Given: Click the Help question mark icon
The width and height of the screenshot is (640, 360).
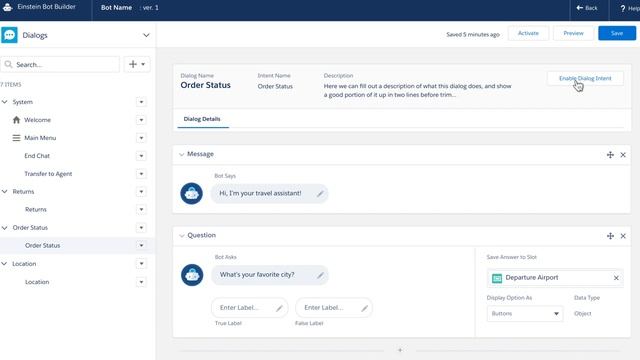Looking at the screenshot, I should (623, 8).
